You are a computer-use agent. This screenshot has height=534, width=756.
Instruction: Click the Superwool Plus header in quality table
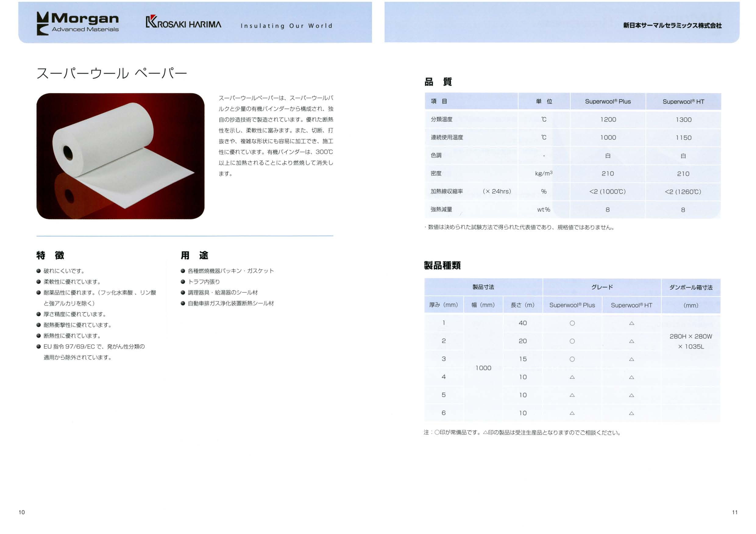pyautogui.click(x=608, y=102)
